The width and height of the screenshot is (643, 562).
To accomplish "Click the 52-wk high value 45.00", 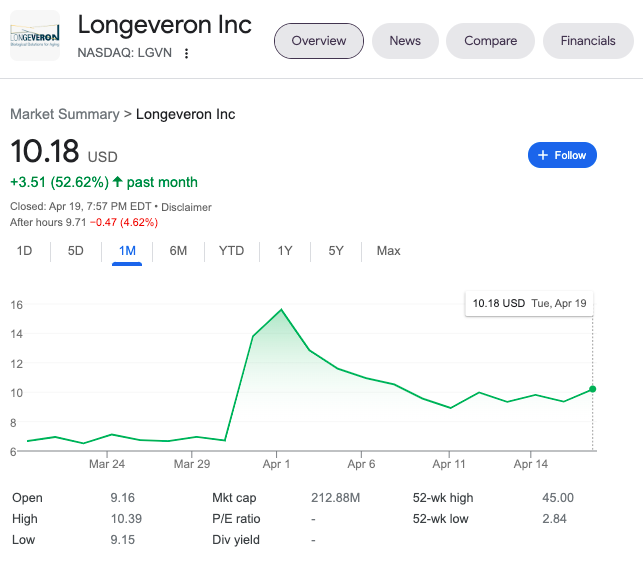I will 558,498.
